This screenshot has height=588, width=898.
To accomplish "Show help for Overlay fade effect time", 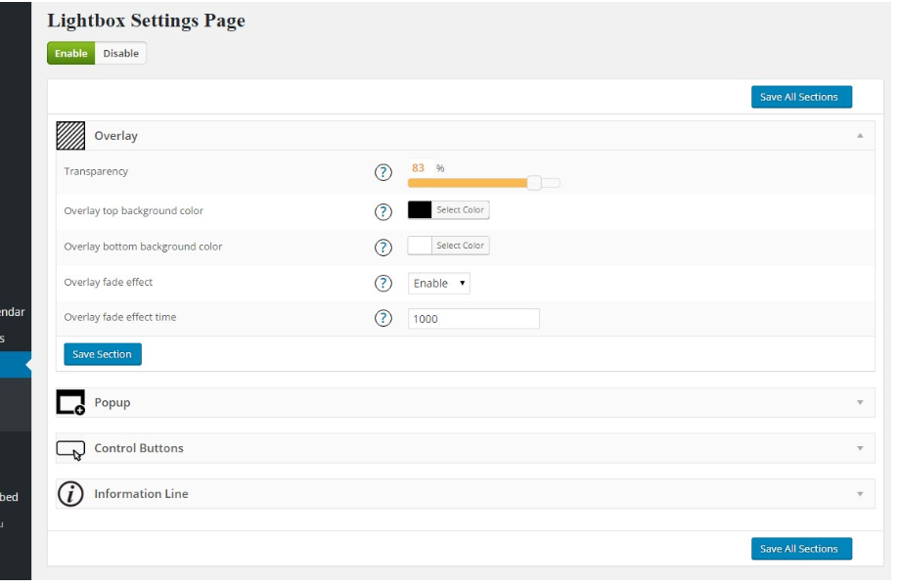I will point(384,318).
